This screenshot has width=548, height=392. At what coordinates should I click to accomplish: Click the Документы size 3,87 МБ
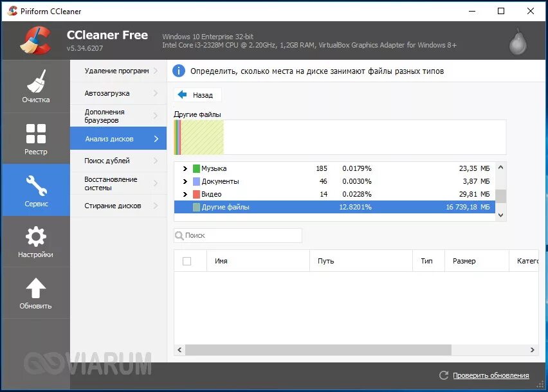click(x=477, y=181)
